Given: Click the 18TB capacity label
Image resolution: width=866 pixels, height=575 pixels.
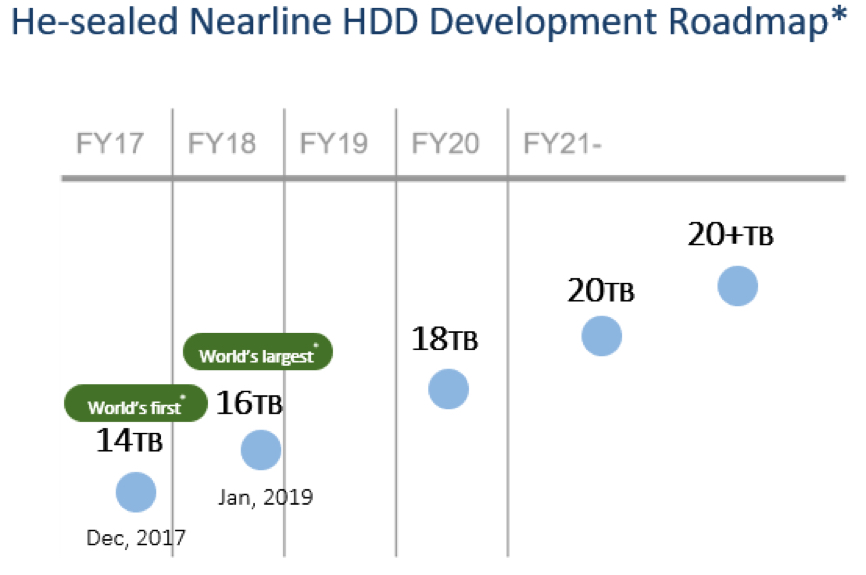Looking at the screenshot, I should [x=445, y=339].
